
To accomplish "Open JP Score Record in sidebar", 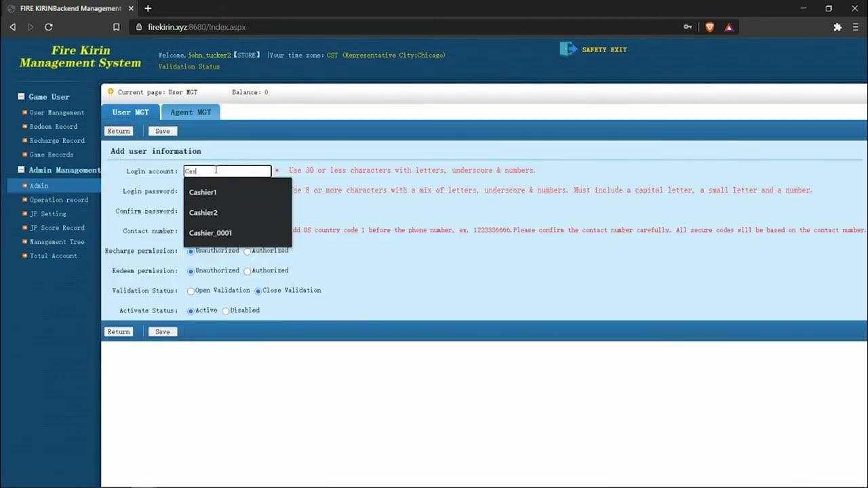I will coord(57,228).
